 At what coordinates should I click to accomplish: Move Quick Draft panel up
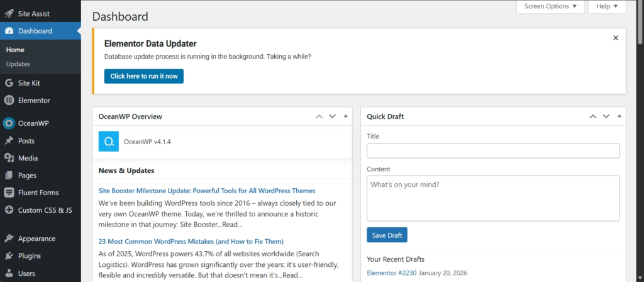pyautogui.click(x=592, y=116)
